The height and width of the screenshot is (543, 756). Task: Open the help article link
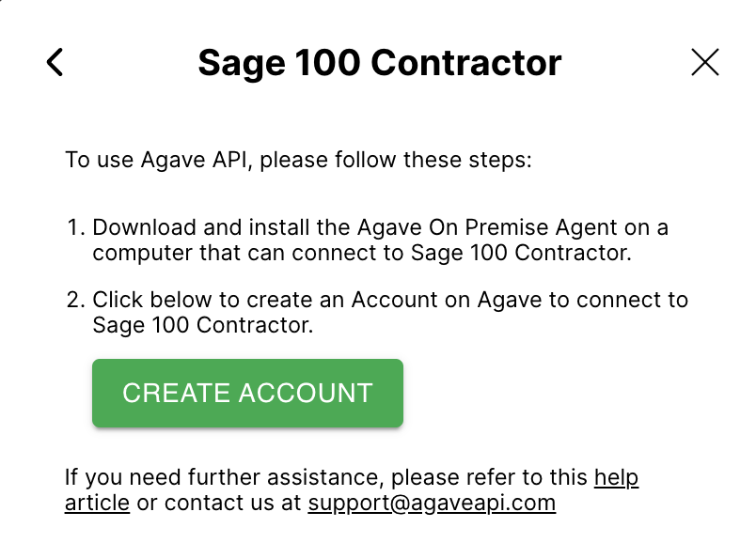click(616, 477)
